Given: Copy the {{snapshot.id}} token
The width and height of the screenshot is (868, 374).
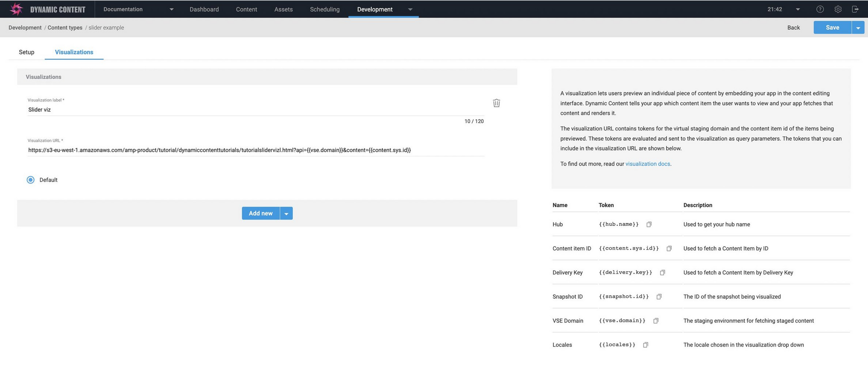Looking at the screenshot, I should (x=659, y=297).
